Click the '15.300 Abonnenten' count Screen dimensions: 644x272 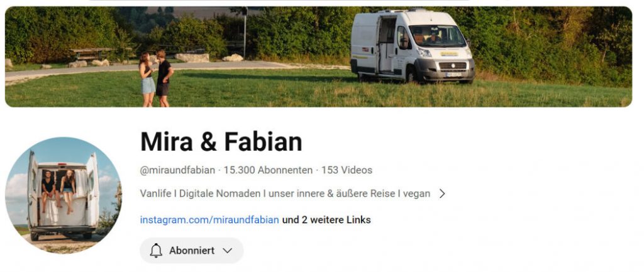point(268,170)
